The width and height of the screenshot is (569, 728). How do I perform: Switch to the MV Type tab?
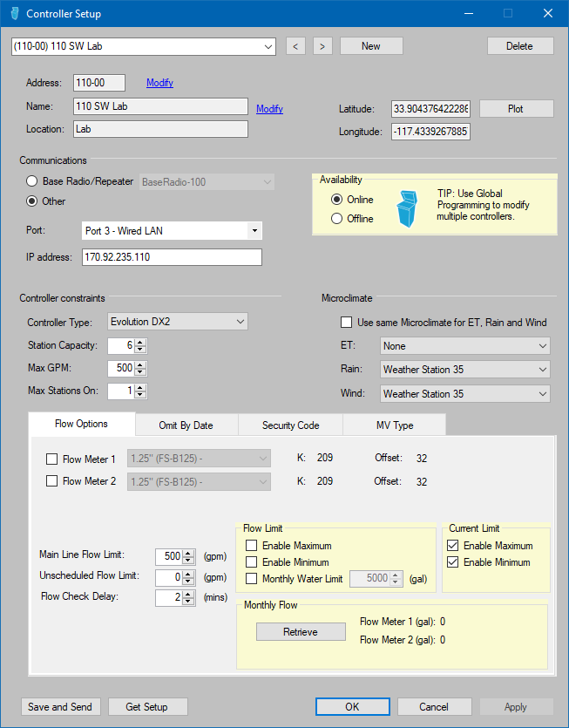[x=395, y=425]
